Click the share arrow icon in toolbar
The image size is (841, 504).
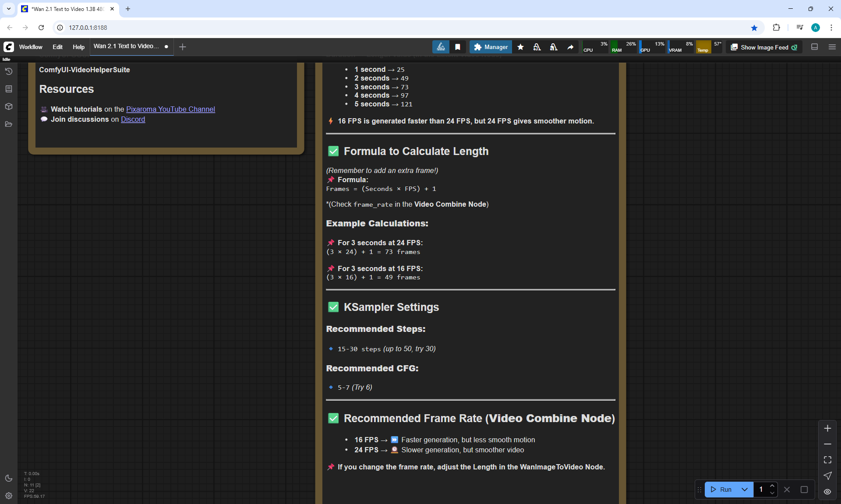(x=570, y=47)
